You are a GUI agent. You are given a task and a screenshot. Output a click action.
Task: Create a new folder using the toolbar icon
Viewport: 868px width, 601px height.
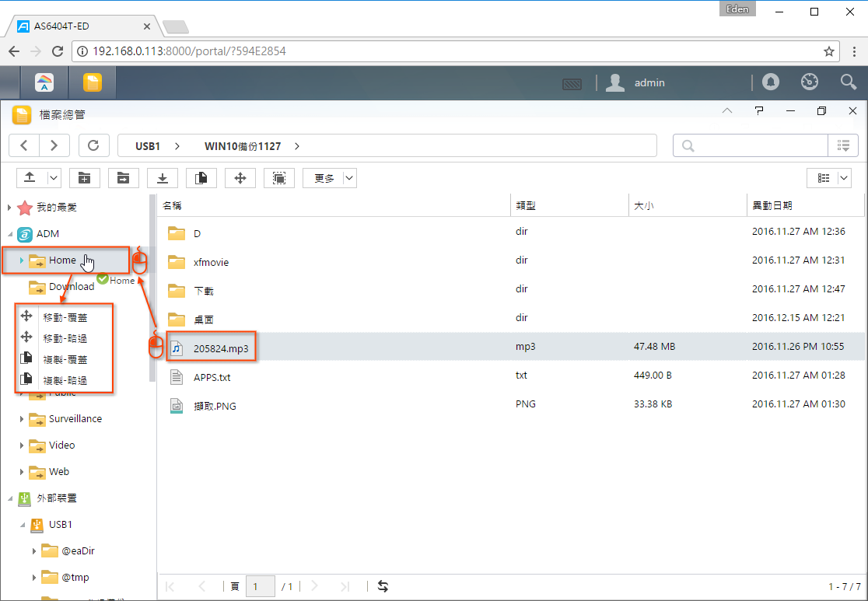point(84,177)
